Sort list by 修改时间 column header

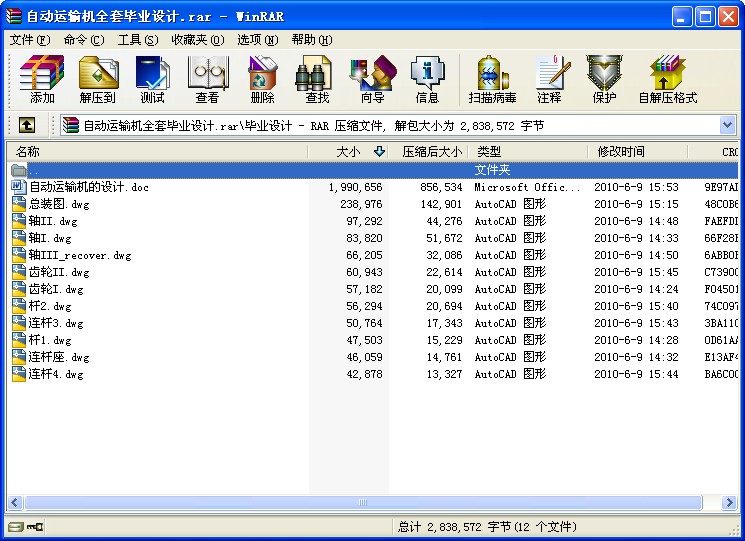(621, 152)
